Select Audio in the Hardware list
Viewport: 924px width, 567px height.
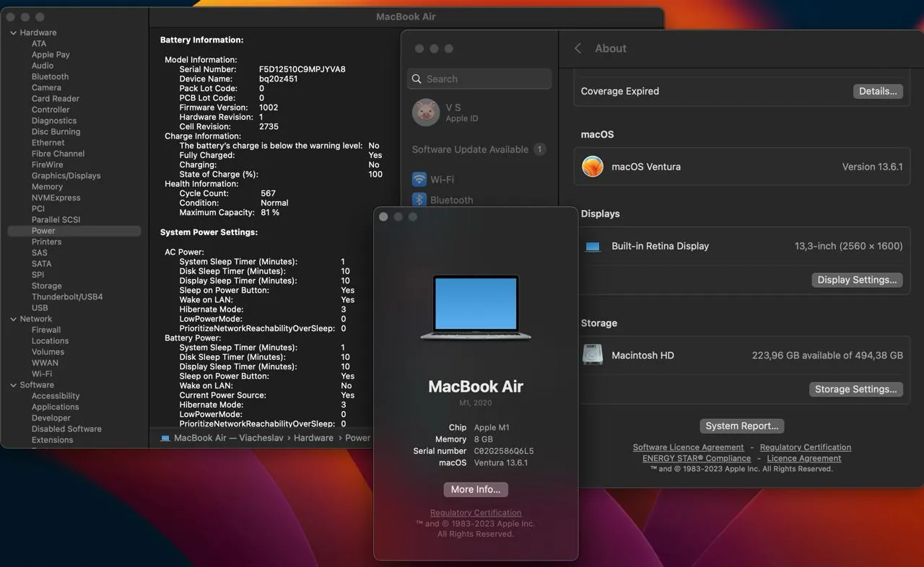click(43, 66)
